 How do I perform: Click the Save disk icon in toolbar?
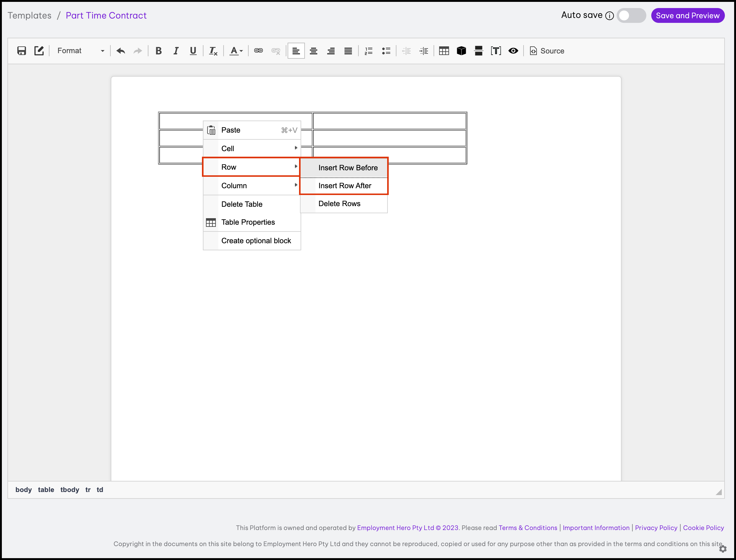click(x=22, y=51)
